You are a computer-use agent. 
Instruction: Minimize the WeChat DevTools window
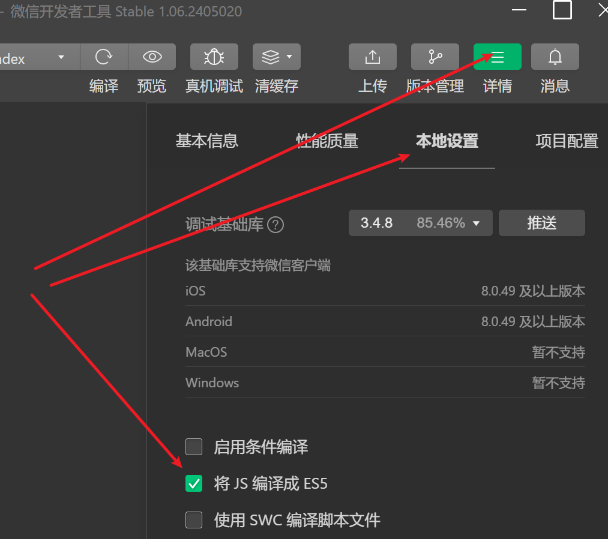(x=519, y=10)
